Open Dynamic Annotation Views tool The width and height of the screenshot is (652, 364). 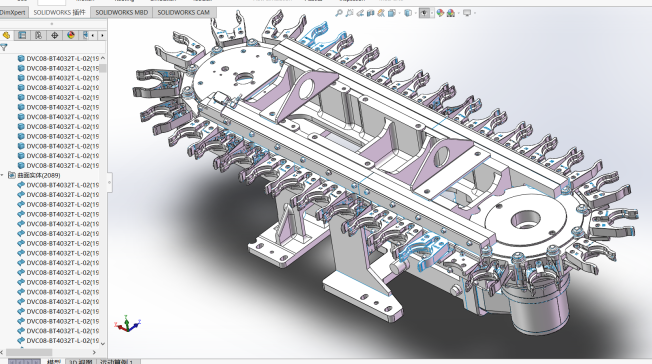tap(381, 13)
